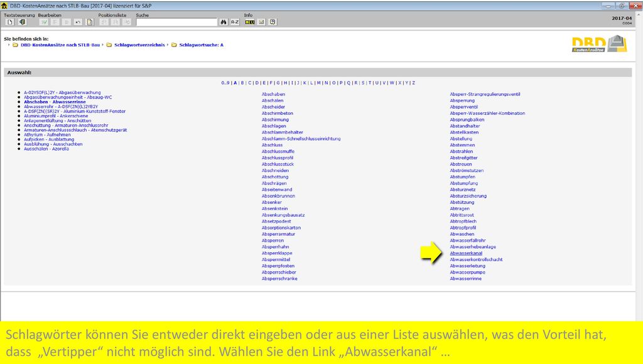Choose keyword Abströmstutzen
643x364 pixels.
pyautogui.click(x=467, y=171)
